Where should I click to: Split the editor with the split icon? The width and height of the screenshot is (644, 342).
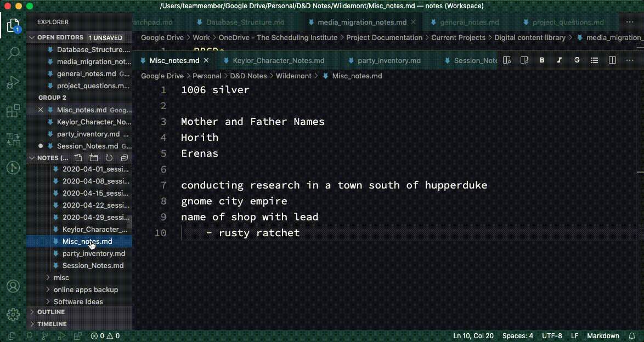[612, 60]
